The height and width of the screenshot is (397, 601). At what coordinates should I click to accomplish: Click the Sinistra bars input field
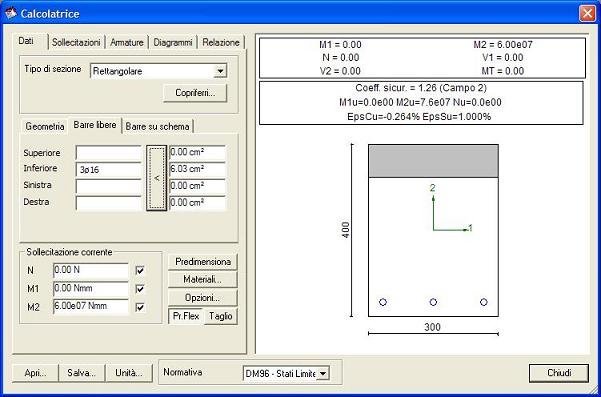109,187
